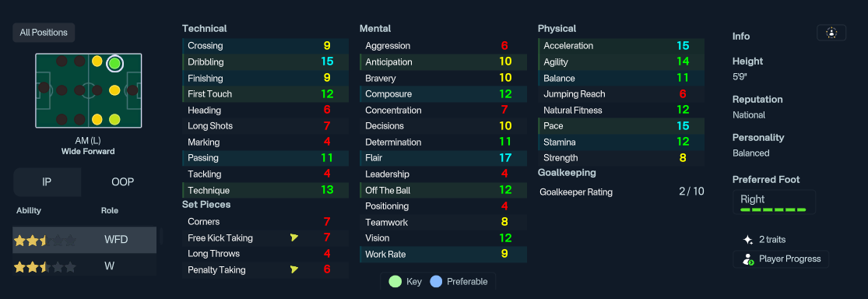Click the sparkle icon next to 2 traits
This screenshot has width=868, height=299.
(747, 240)
